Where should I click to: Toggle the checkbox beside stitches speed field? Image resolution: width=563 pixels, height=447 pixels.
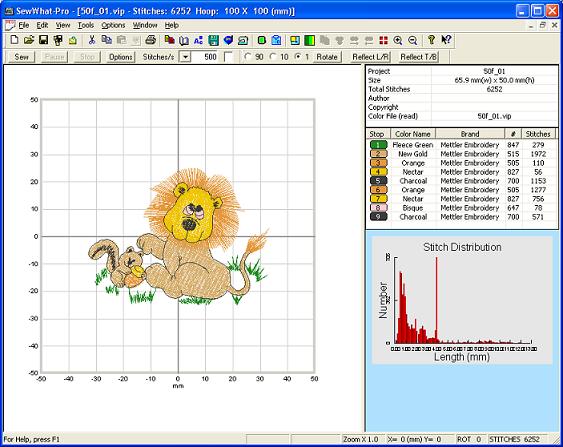coord(228,57)
